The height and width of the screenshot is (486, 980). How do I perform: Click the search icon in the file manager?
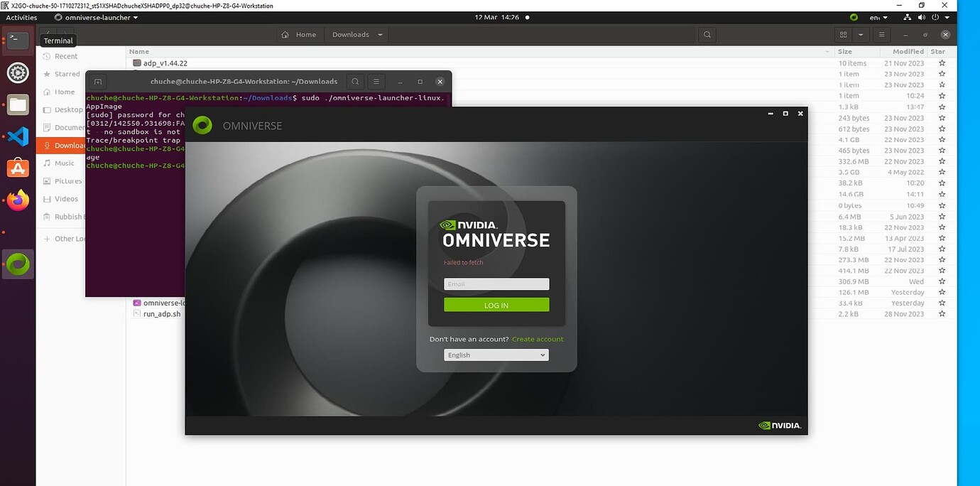click(707, 34)
